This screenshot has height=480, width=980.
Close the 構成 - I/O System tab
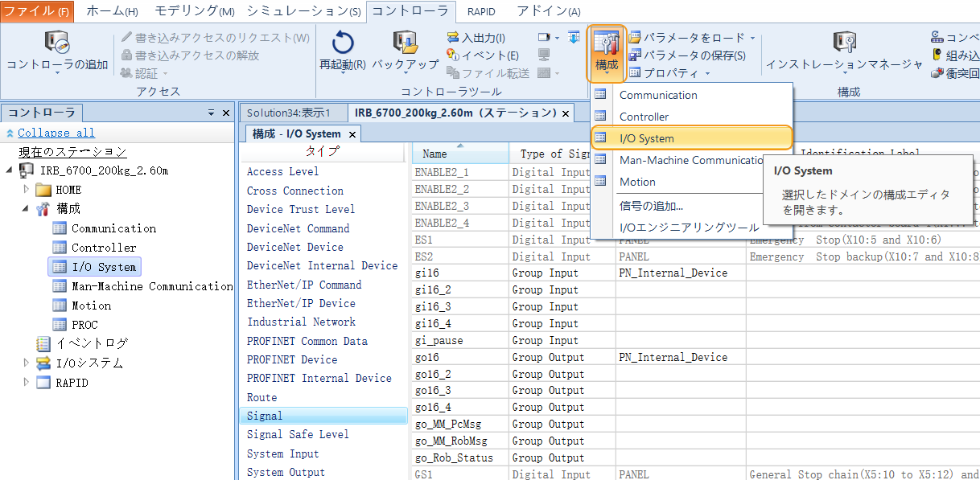coord(352,134)
